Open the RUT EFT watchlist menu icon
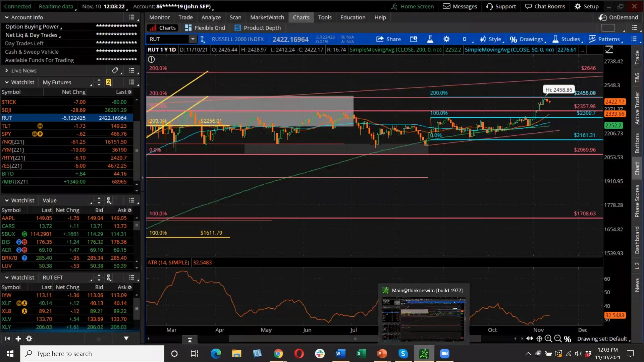The width and height of the screenshot is (644, 362). (x=132, y=278)
